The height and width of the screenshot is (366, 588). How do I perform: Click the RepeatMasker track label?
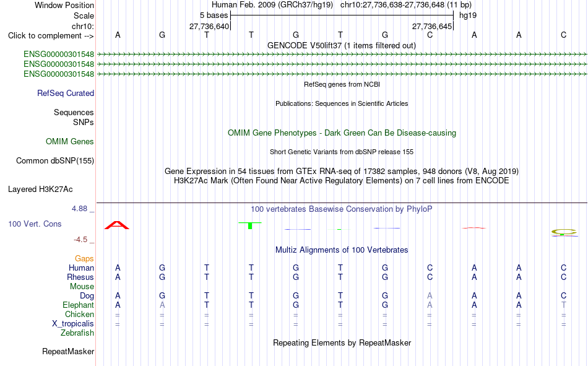[x=68, y=351]
